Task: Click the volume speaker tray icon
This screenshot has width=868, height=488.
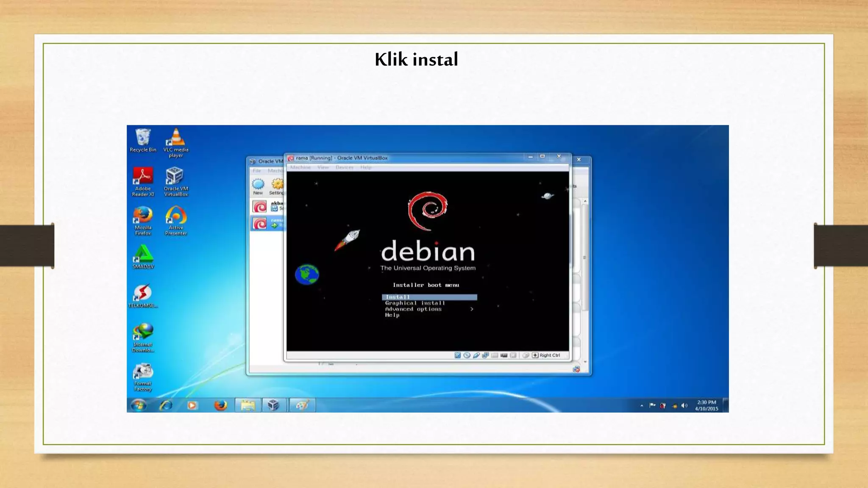Action: point(684,406)
